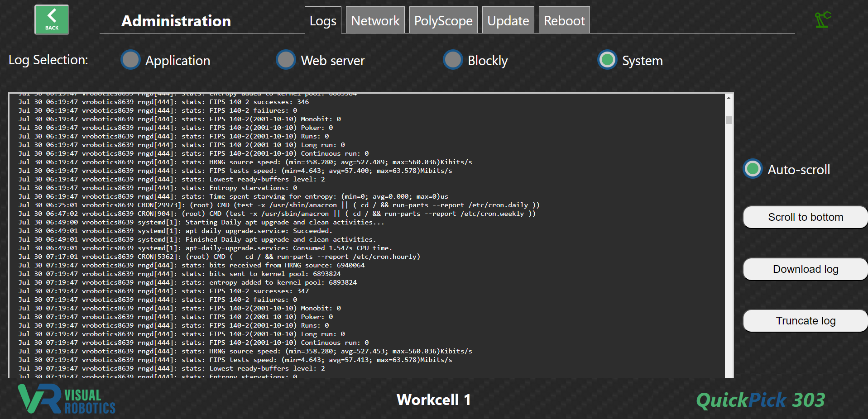Click the cron.hourly log line
Image resolution: width=868 pixels, height=419 pixels.
(x=219, y=257)
